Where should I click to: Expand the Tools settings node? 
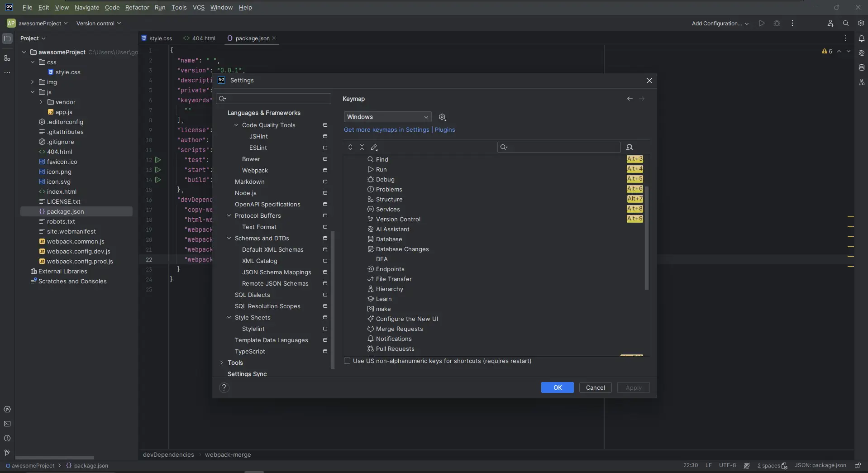click(221, 363)
